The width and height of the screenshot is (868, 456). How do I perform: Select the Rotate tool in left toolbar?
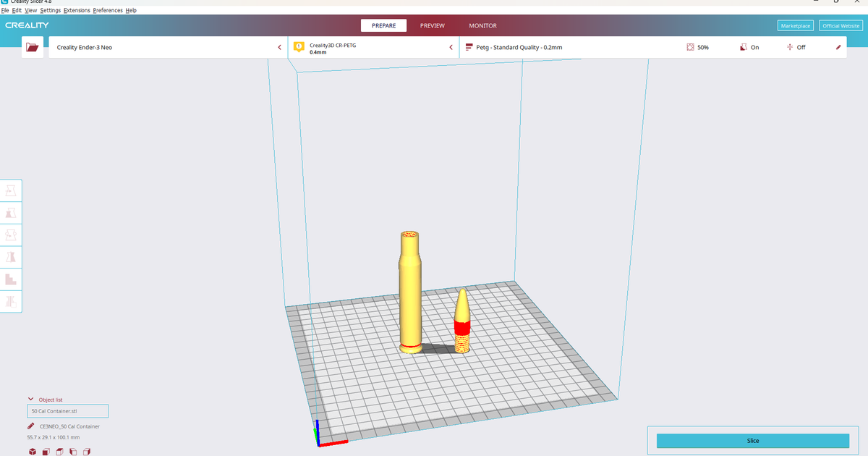11,235
